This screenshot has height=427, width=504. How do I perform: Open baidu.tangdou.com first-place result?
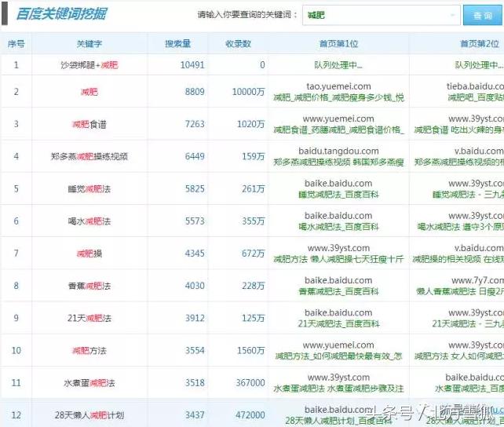tap(338, 151)
